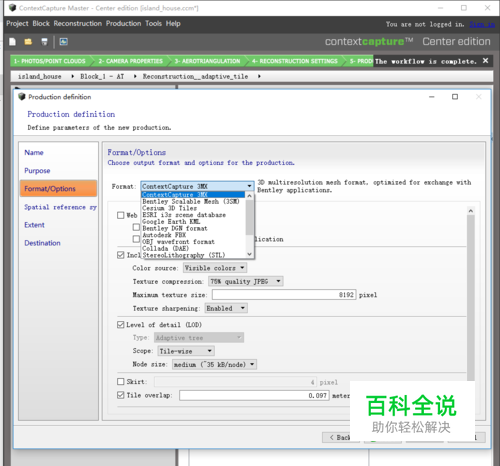Viewport: 500px width, 466px height.
Task: Choose Collada (DAE) format
Action: [193, 248]
